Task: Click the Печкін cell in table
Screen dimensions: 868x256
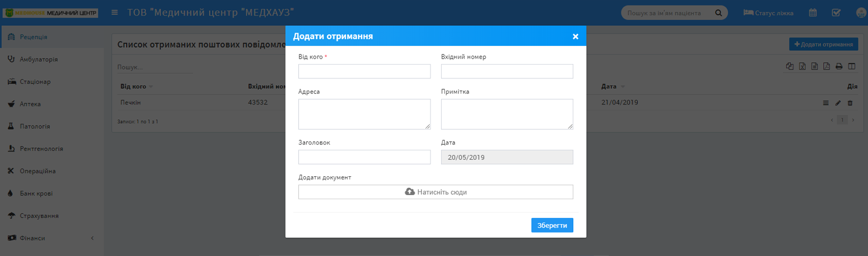Action: pyautogui.click(x=130, y=102)
